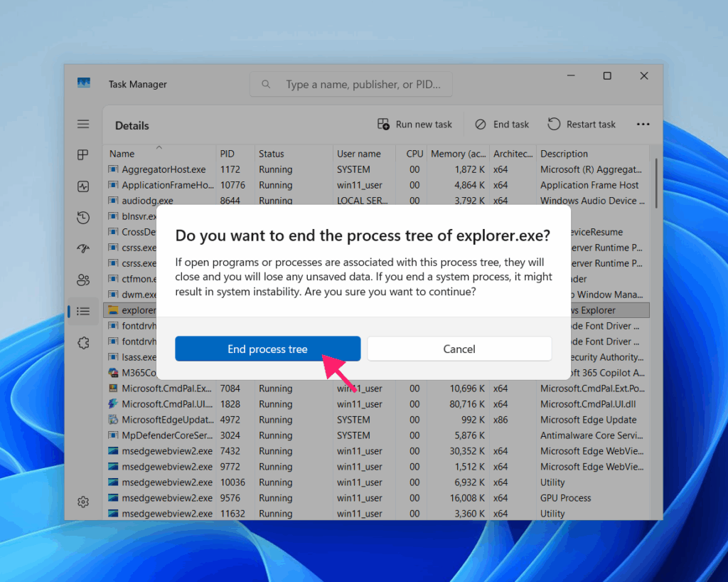This screenshot has width=728, height=582.
Task: Click Run new task in toolbar
Action: [414, 125]
